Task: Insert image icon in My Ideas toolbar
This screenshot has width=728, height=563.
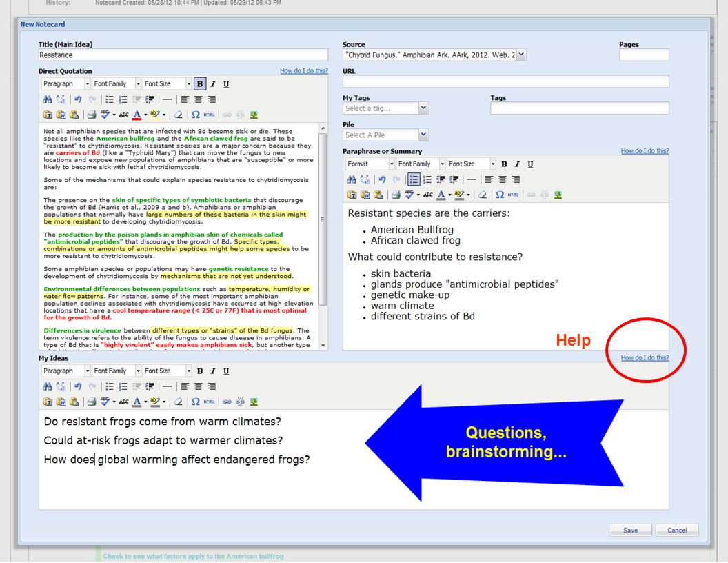Action: (x=254, y=402)
